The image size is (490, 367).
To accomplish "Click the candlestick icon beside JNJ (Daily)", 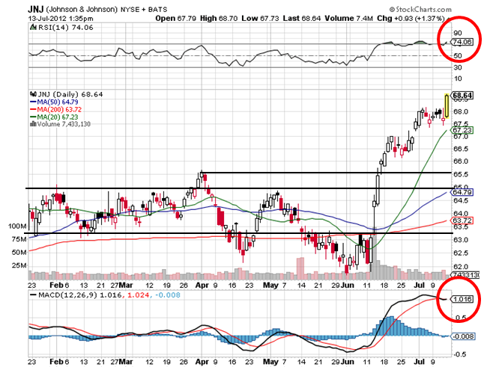I will 33,94.
